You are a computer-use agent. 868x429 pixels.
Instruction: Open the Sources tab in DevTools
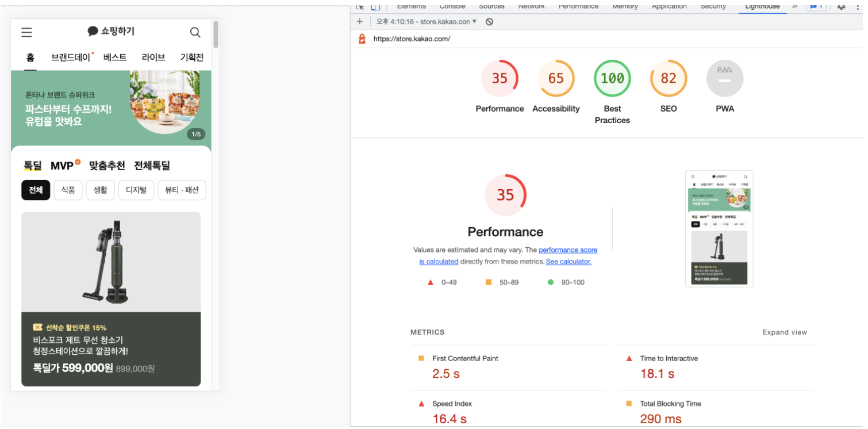pyautogui.click(x=491, y=6)
